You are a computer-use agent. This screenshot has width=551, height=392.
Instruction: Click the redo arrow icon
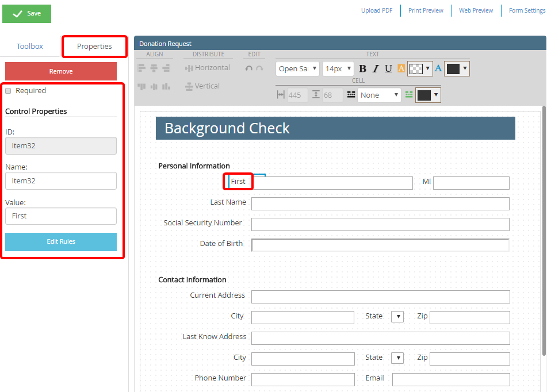point(259,68)
